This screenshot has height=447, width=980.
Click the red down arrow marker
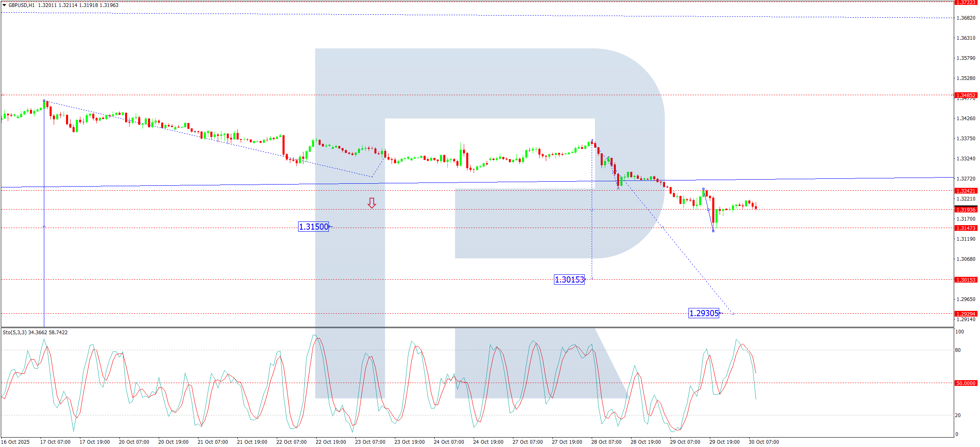(x=371, y=203)
